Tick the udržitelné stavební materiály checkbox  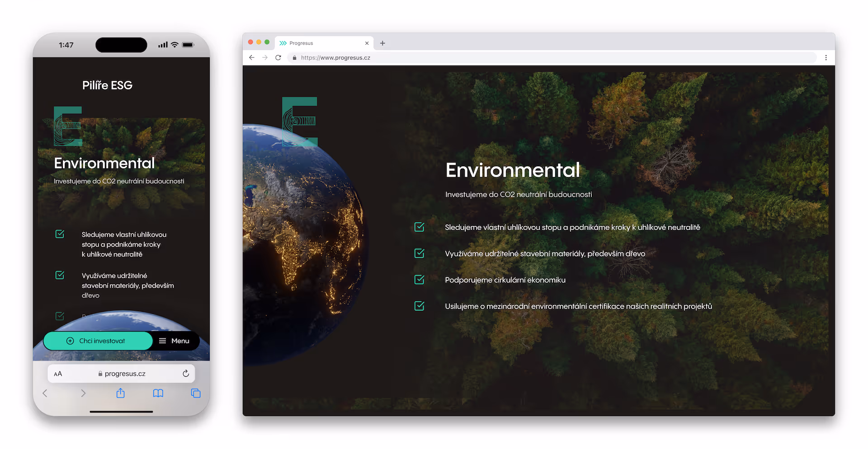[419, 253]
